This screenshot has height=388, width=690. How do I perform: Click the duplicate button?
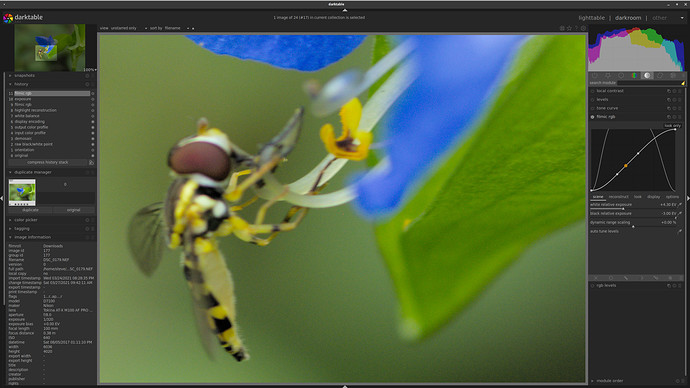(x=30, y=210)
